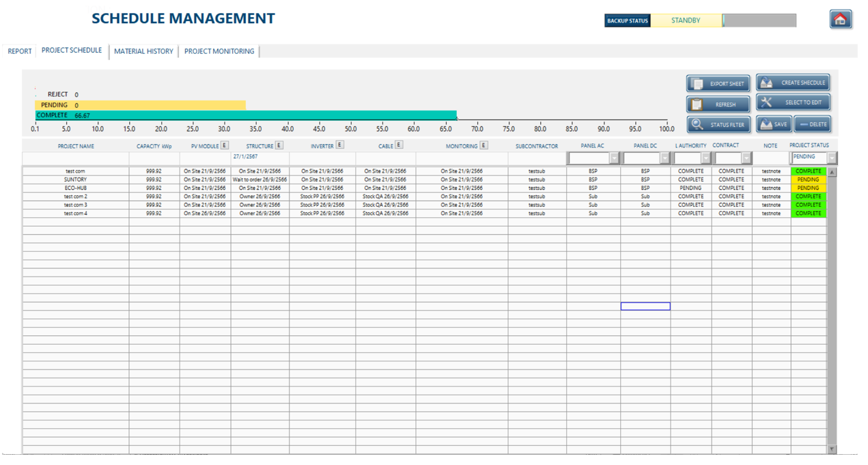868x465 pixels.
Task: Click the table scrollbar down arrow
Action: pos(832,449)
